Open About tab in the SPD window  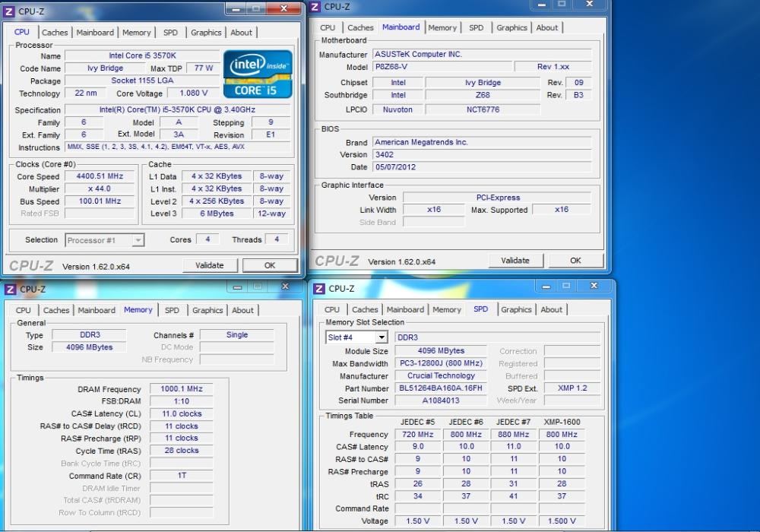[x=552, y=309]
